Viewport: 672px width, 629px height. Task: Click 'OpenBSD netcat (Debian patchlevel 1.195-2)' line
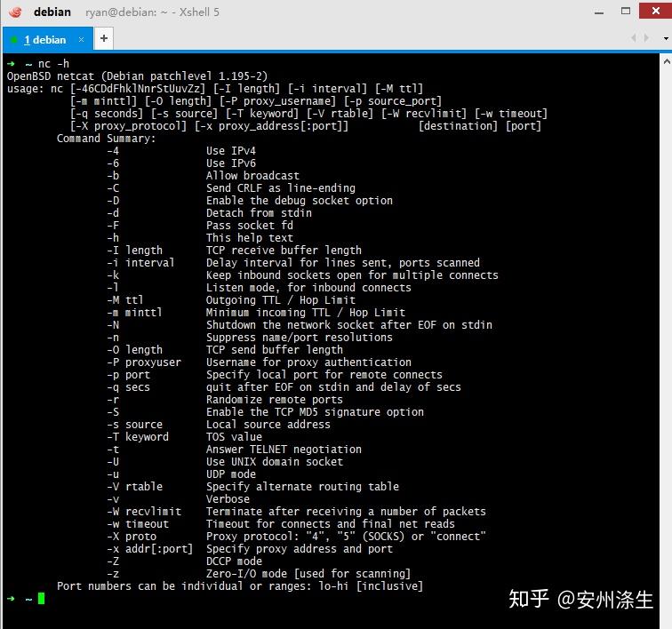[137, 76]
